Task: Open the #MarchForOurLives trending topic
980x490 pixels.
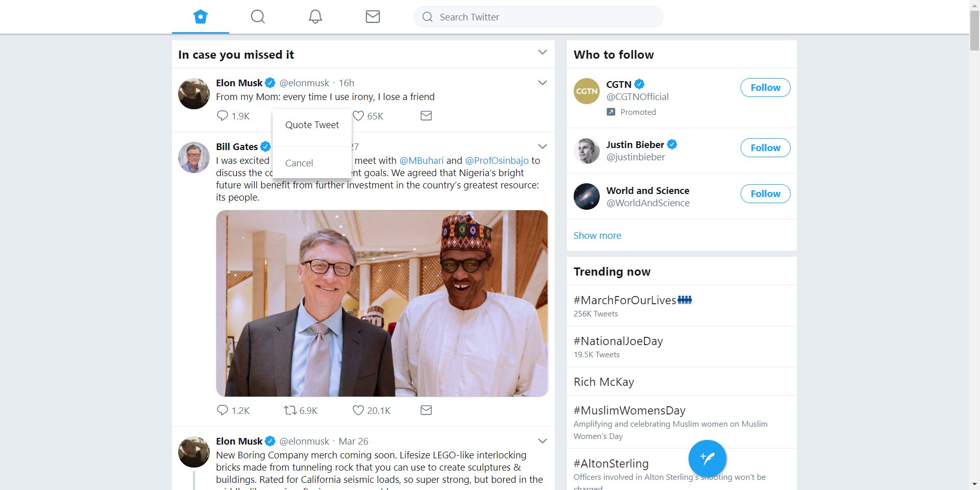Action: point(625,301)
